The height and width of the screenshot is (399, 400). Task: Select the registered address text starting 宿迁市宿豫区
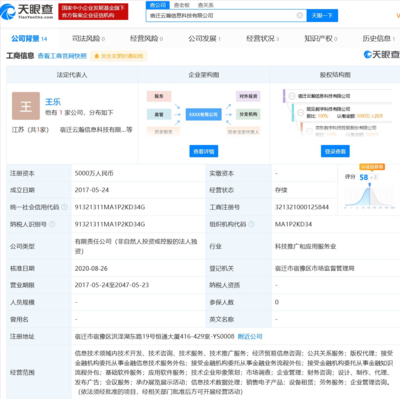pos(155,336)
